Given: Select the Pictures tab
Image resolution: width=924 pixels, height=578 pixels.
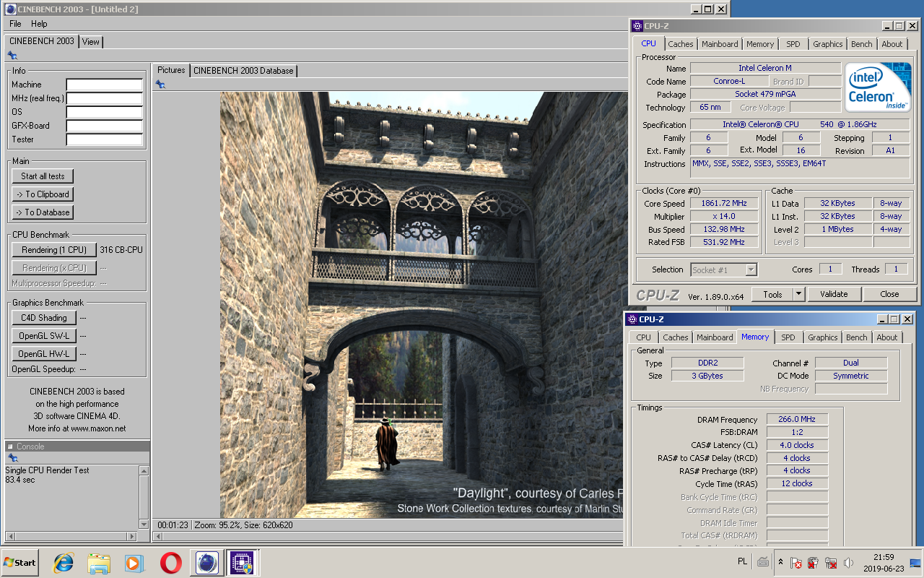Looking at the screenshot, I should point(171,70).
